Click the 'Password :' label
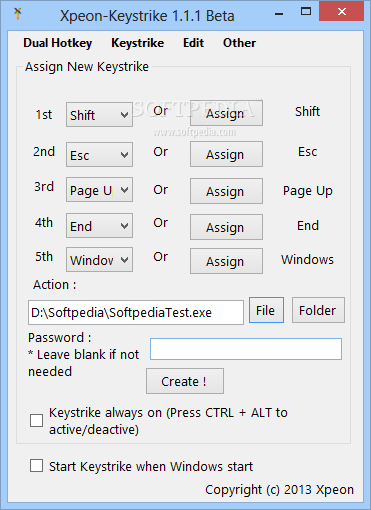The image size is (371, 510). pos(60,338)
